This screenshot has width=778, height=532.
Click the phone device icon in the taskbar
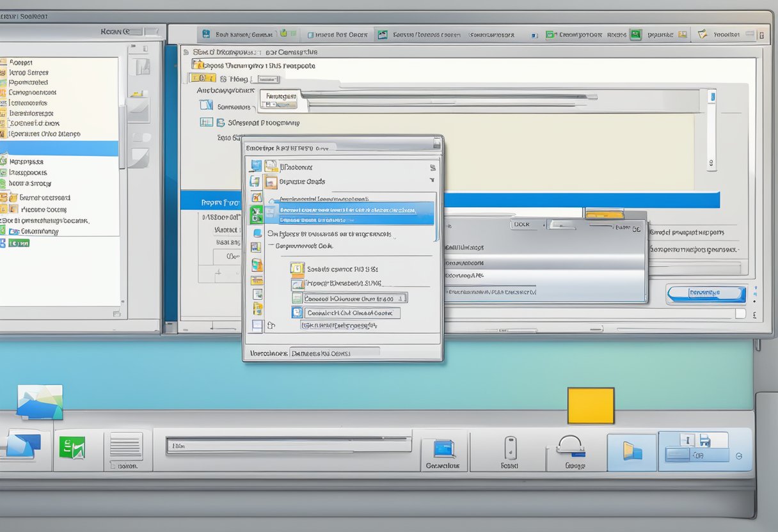point(509,447)
